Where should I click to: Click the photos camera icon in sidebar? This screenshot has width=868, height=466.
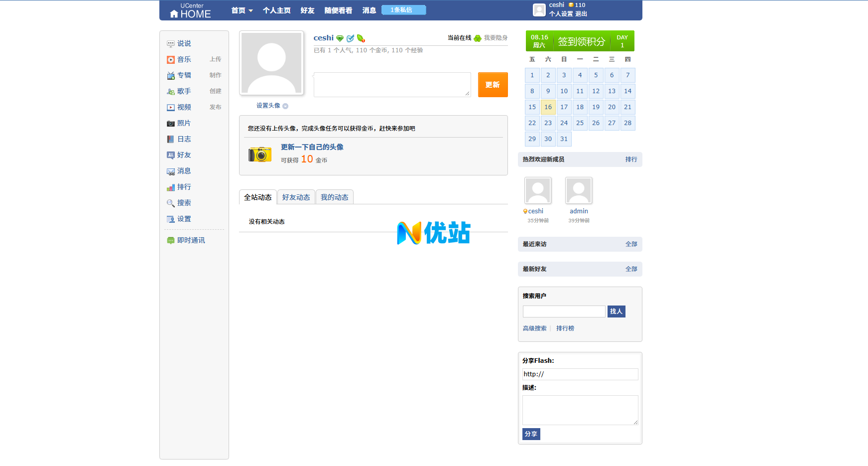coord(171,124)
